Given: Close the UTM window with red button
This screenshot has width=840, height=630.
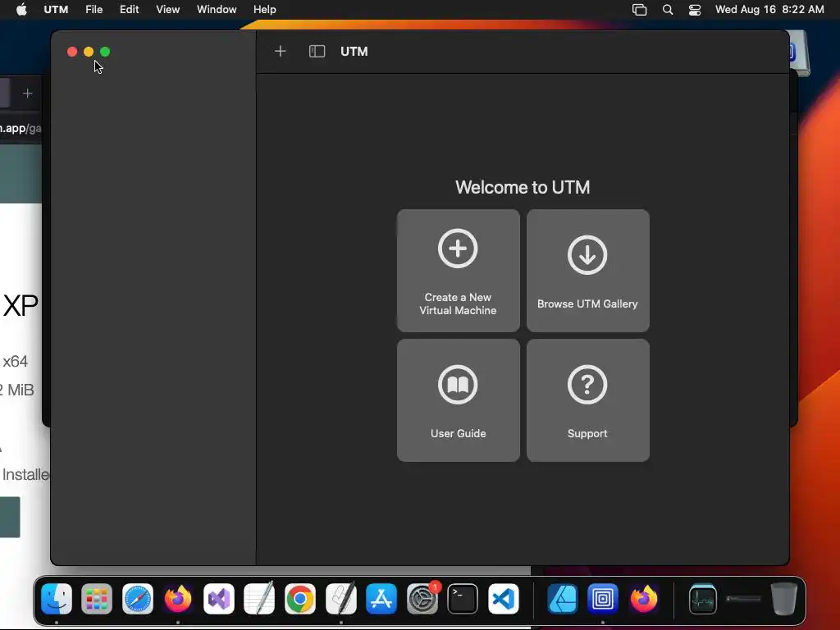Looking at the screenshot, I should coord(72,52).
